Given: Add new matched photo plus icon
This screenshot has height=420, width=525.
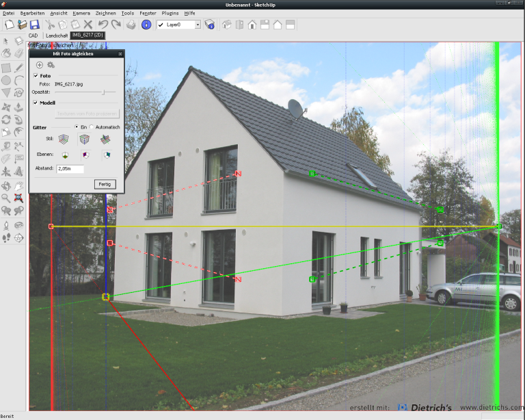Looking at the screenshot, I should pyautogui.click(x=40, y=65).
